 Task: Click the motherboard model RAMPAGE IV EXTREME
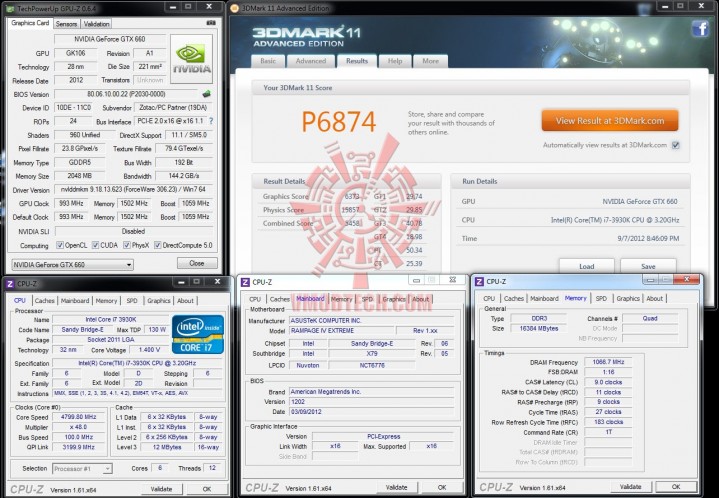tap(342, 331)
